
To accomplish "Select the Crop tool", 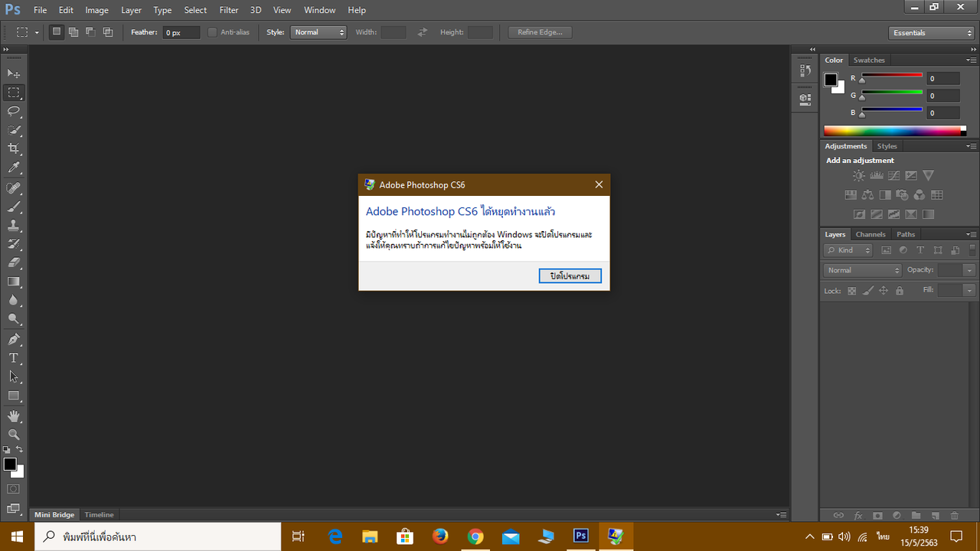I will 14,148.
